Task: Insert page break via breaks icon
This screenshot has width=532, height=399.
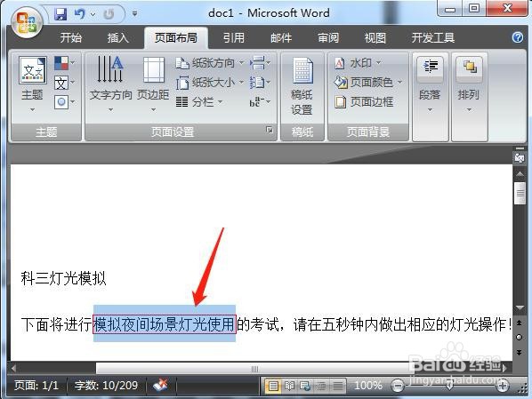Action: pos(260,63)
